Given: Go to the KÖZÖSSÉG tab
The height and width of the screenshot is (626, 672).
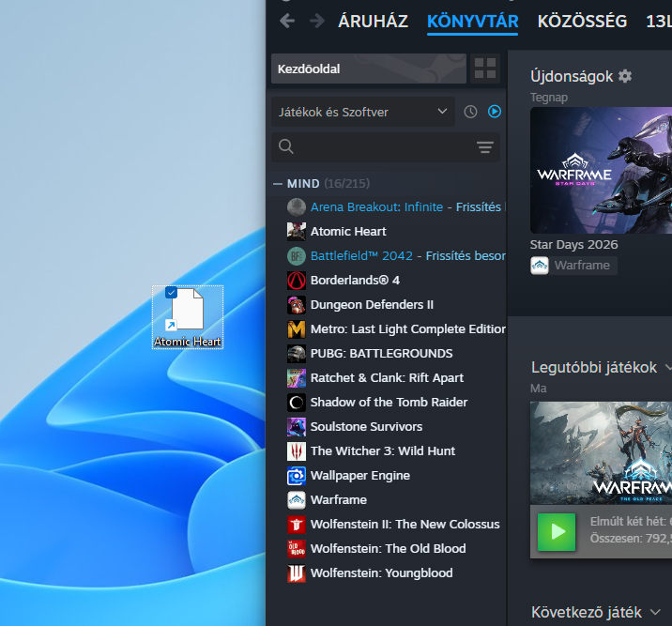Looking at the screenshot, I should coord(582,21).
